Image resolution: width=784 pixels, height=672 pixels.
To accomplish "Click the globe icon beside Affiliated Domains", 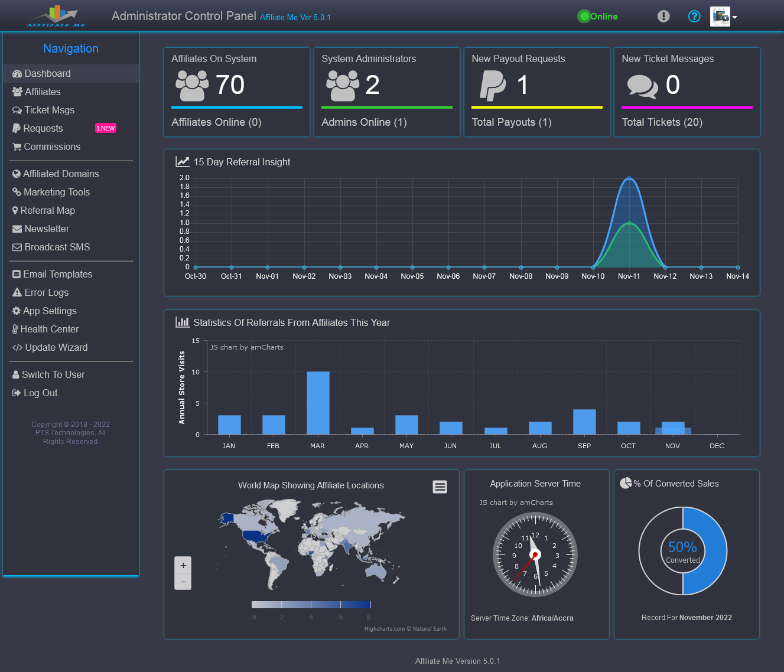I will pyautogui.click(x=17, y=174).
